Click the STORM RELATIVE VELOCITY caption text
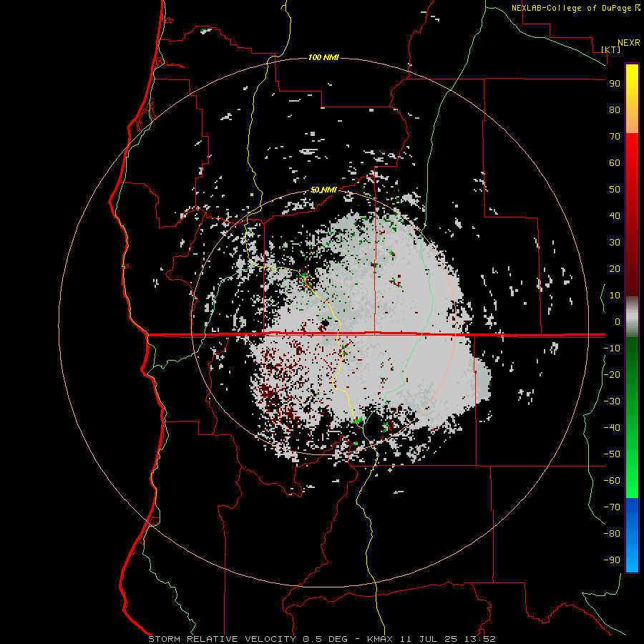 [222, 639]
